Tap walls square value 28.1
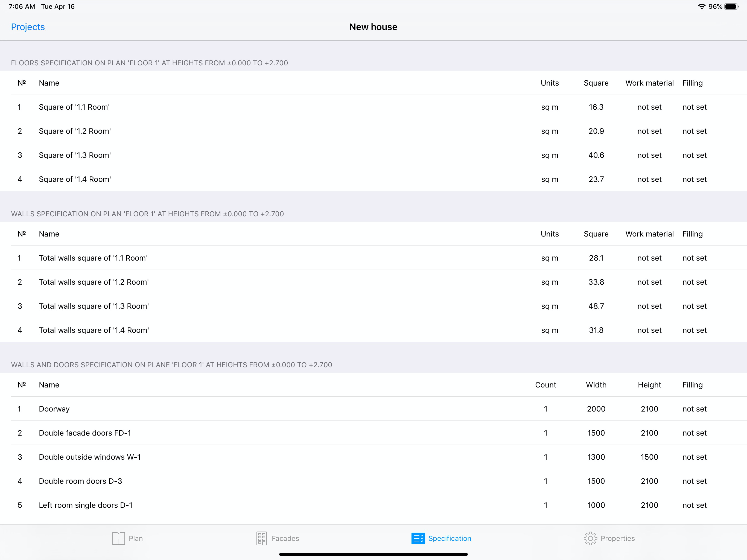 pyautogui.click(x=596, y=258)
